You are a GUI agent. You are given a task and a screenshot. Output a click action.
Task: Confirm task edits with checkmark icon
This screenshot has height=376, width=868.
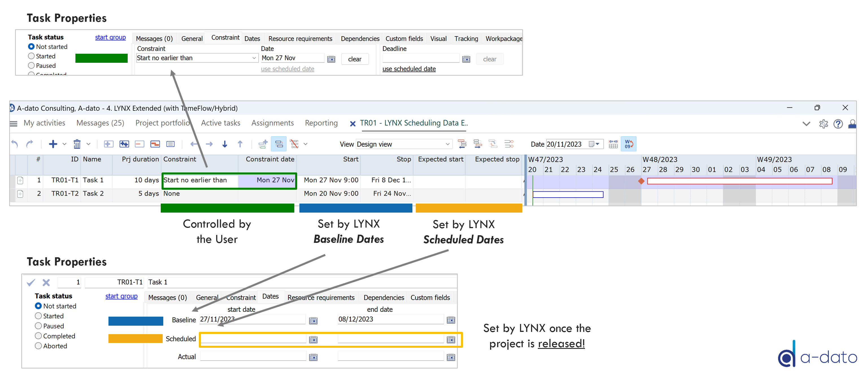(31, 283)
